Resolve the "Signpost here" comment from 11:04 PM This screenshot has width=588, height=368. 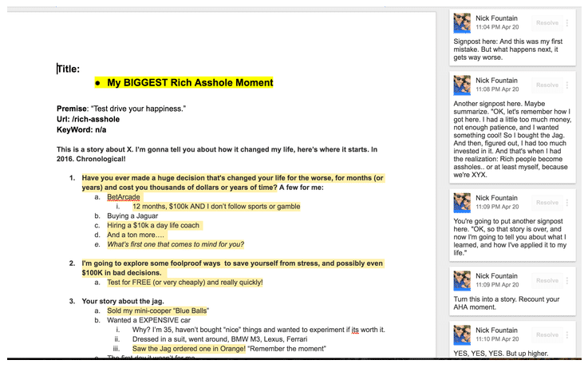pos(547,23)
